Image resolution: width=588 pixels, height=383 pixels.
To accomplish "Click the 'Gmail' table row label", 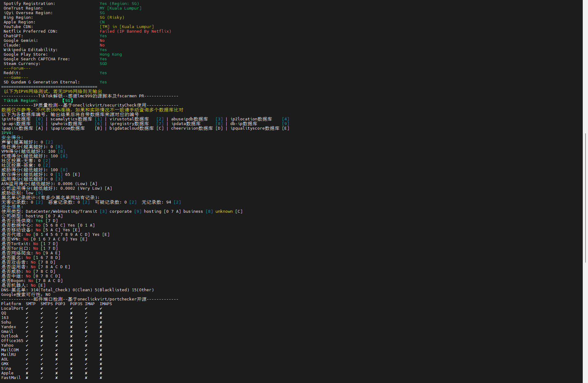I will point(7,332).
